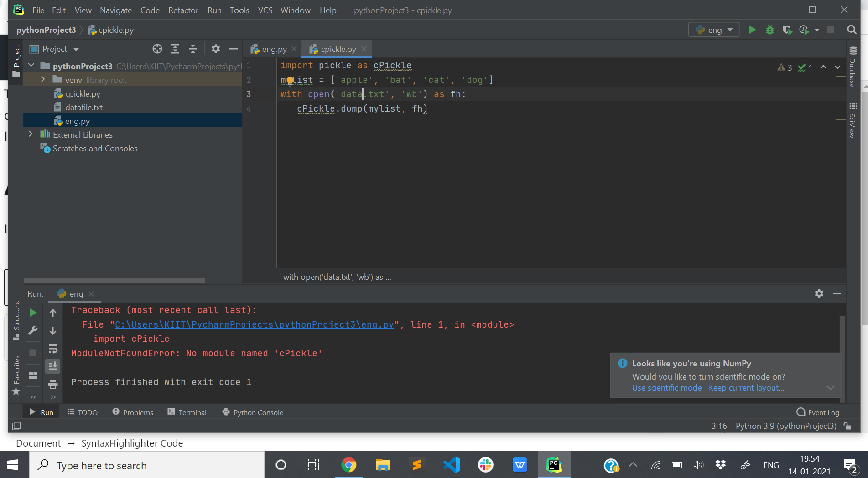Viewport: 868px width, 478px height.
Task: Open Project panel settings gear
Action: (x=216, y=49)
